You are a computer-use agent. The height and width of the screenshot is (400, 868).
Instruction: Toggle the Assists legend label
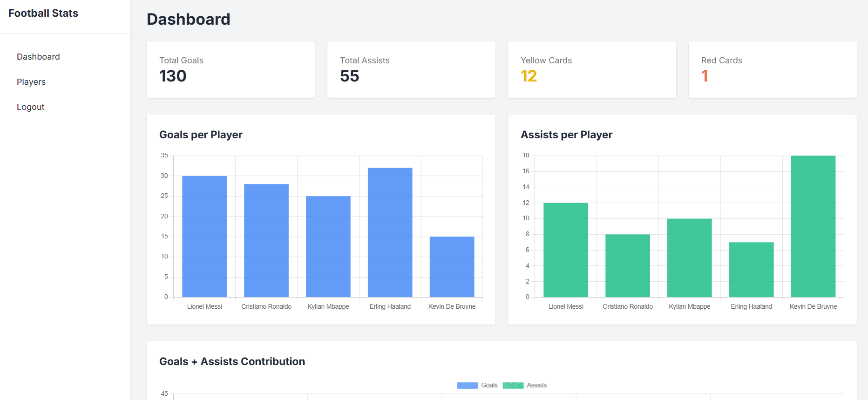tap(536, 386)
